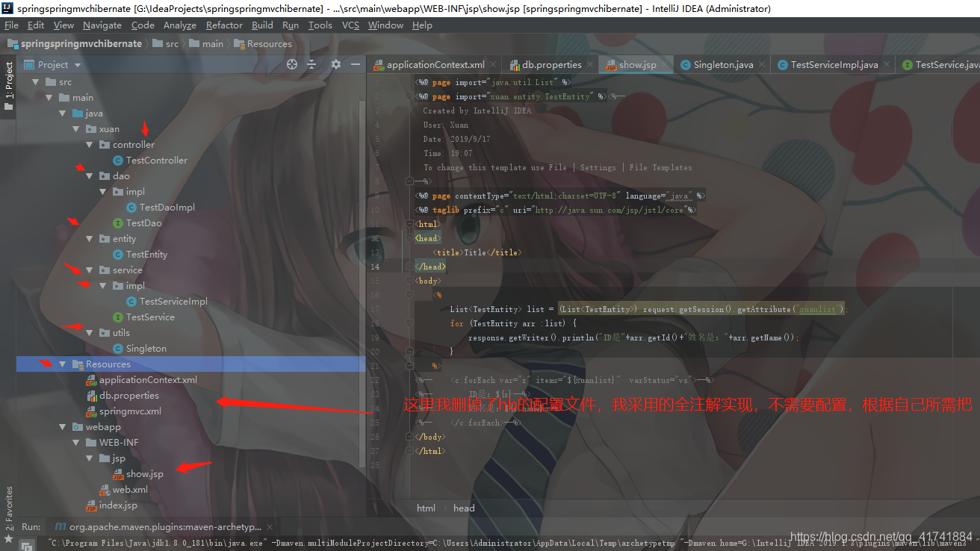Click the Favorites star icon on left sidebar
The width and height of the screenshot is (980, 551).
point(9,538)
